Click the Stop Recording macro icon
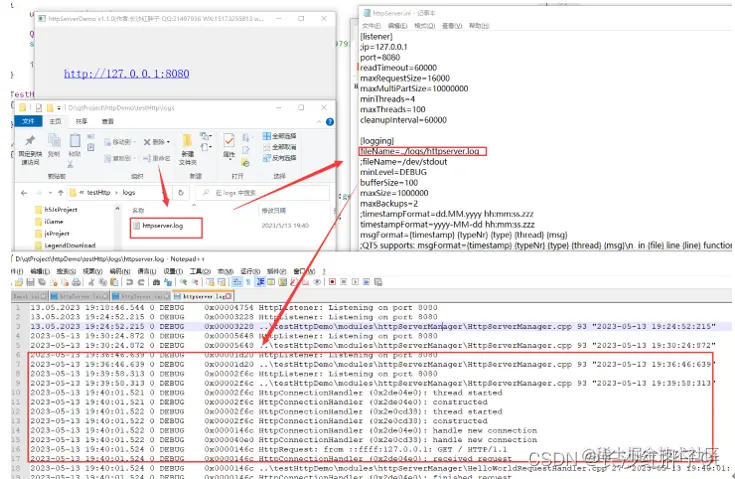Viewport: 735px width, 479px height. 344,282
